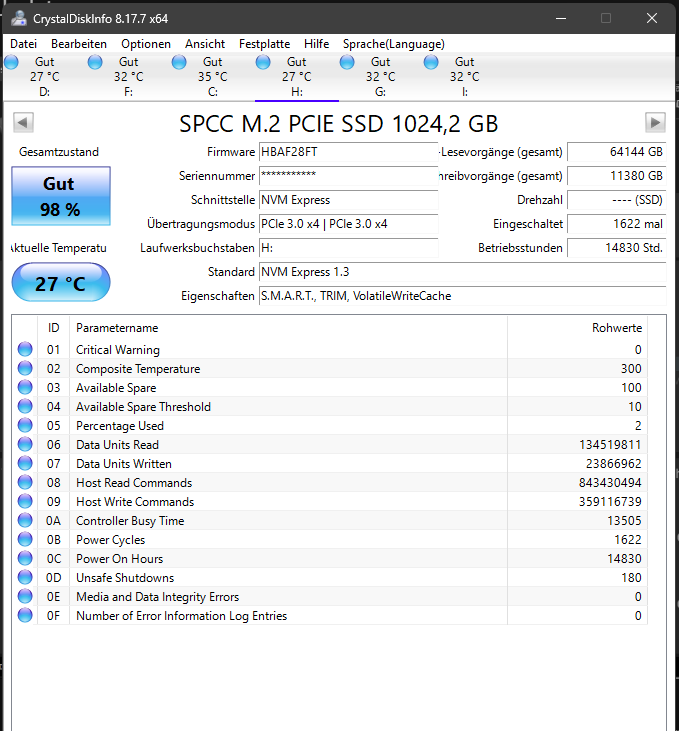
Task: Click status orb of Available Spare row
Action: pyautogui.click(x=25, y=387)
